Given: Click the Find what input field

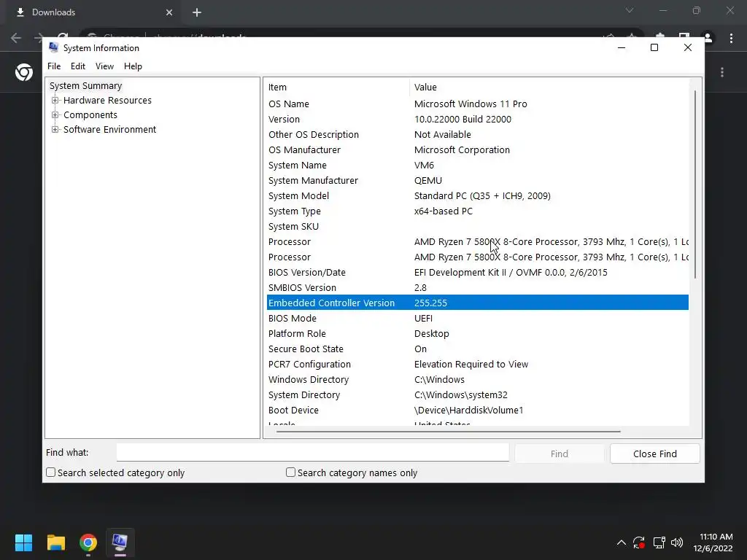Looking at the screenshot, I should (312, 452).
